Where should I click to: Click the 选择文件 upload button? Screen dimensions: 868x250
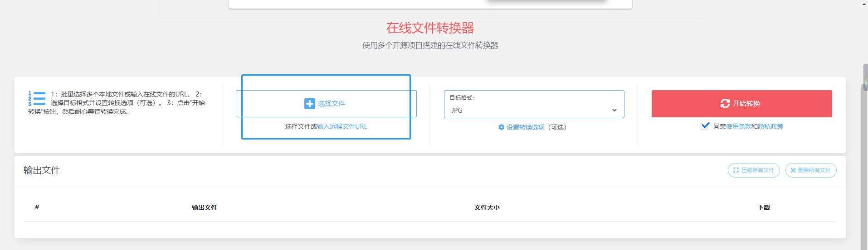coord(326,104)
